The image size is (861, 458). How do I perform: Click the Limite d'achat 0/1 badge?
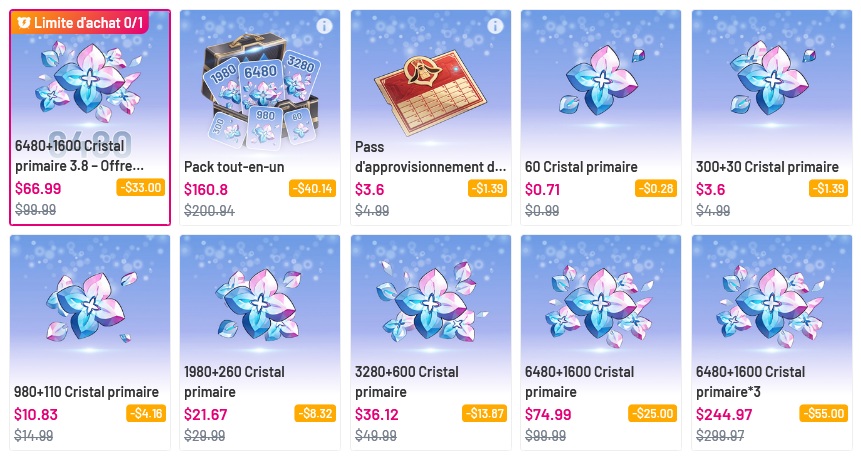click(x=80, y=23)
